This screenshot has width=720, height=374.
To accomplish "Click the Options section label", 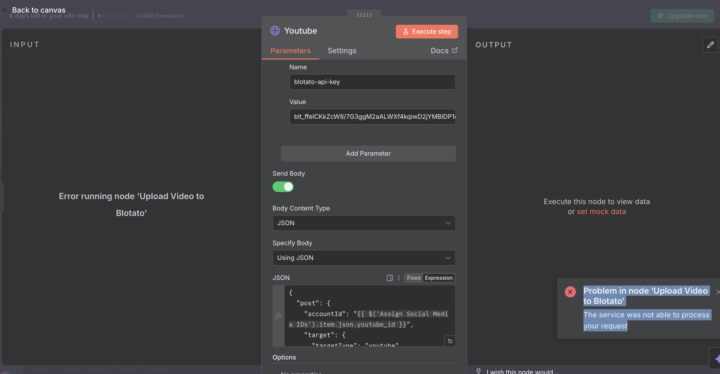I will (x=284, y=357).
